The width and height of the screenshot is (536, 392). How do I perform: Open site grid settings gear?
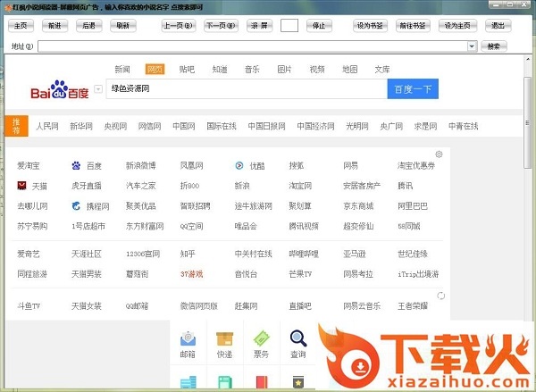[x=439, y=154]
